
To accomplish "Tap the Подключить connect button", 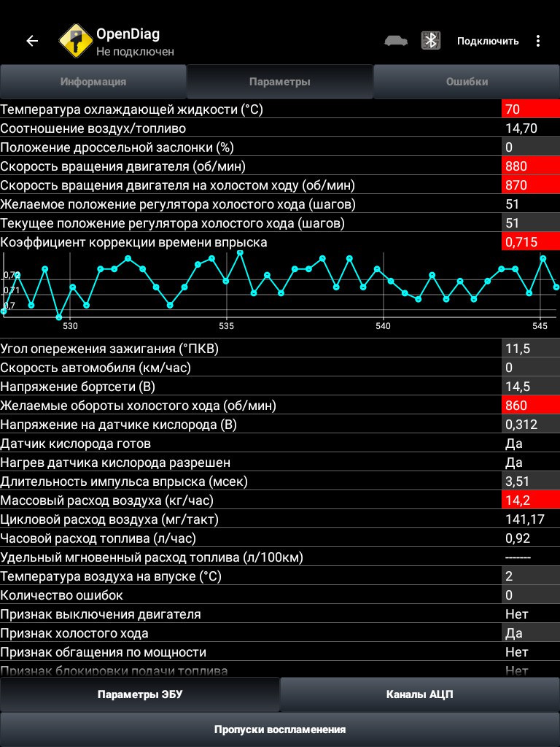I will click(x=488, y=41).
